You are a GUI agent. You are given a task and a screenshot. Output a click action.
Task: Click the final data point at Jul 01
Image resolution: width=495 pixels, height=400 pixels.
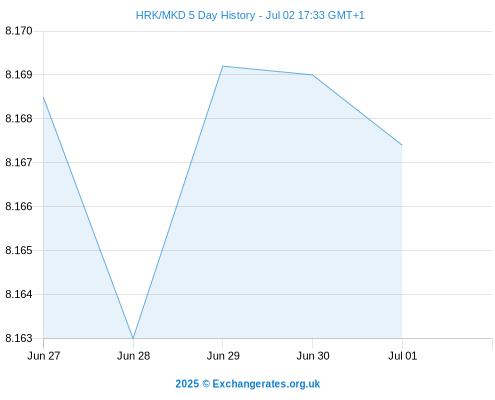[402, 145]
